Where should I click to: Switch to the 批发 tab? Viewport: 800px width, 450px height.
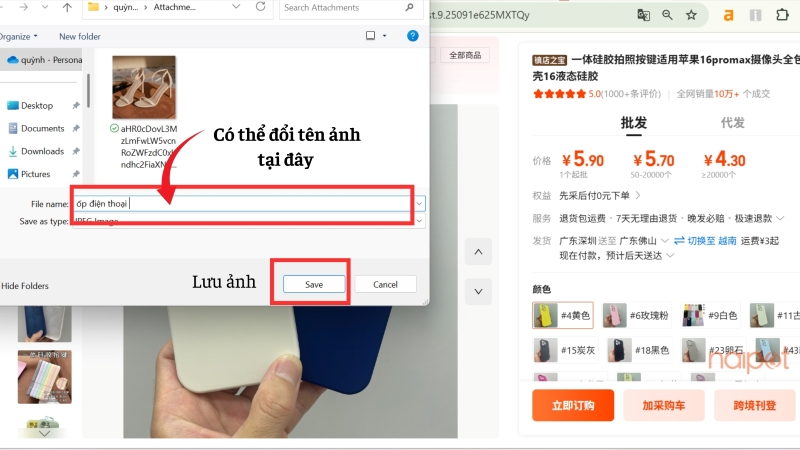pyautogui.click(x=634, y=123)
